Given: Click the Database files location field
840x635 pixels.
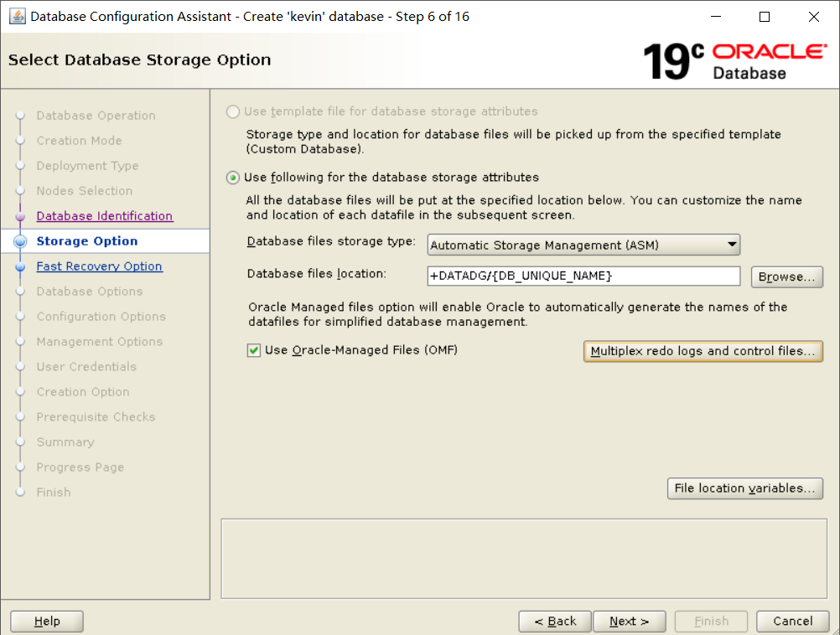Looking at the screenshot, I should coord(583,276).
